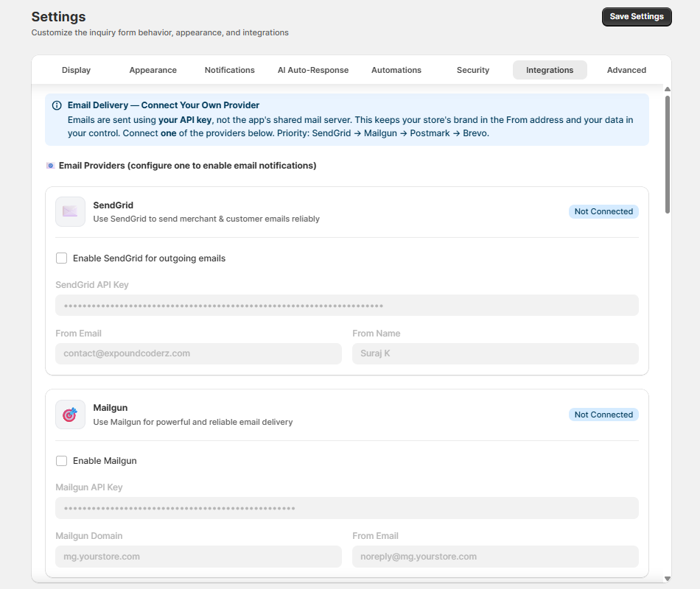
Task: Go to the Notifications tab
Action: pos(229,70)
